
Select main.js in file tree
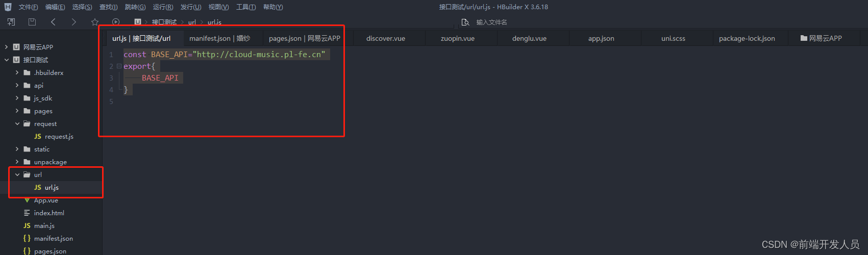[x=44, y=226]
